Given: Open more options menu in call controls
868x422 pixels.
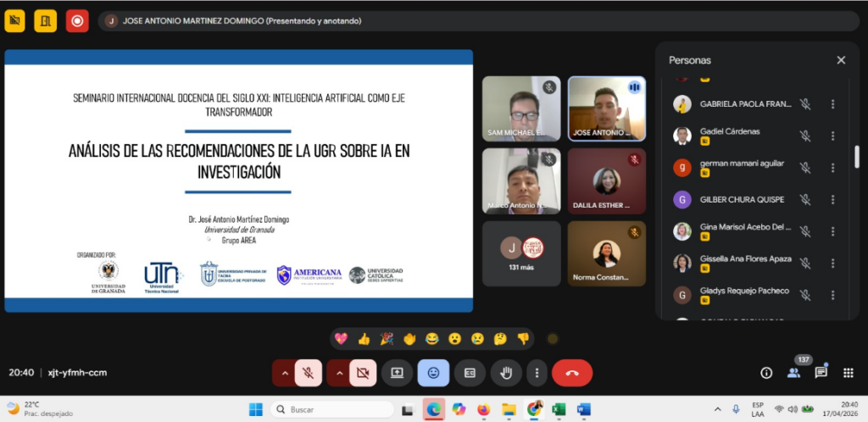Looking at the screenshot, I should pos(536,373).
